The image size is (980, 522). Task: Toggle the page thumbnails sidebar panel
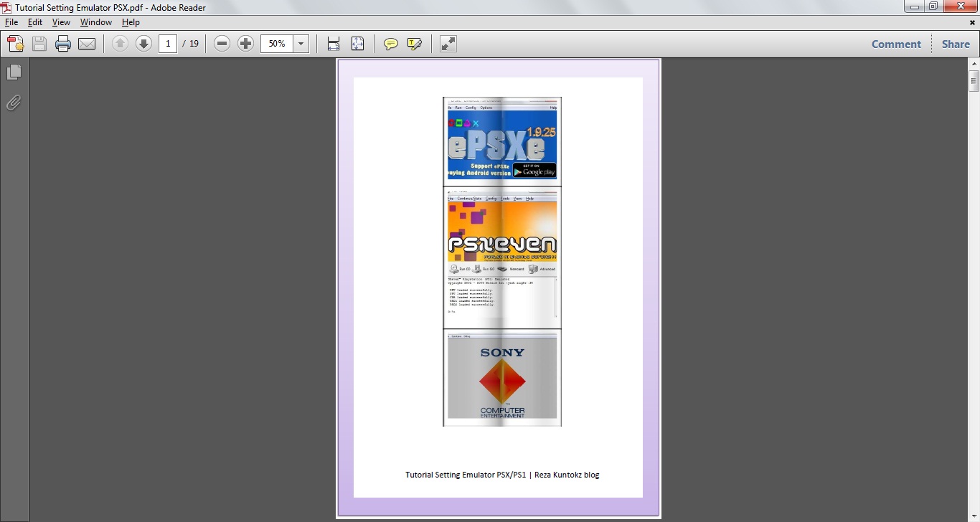coord(14,72)
